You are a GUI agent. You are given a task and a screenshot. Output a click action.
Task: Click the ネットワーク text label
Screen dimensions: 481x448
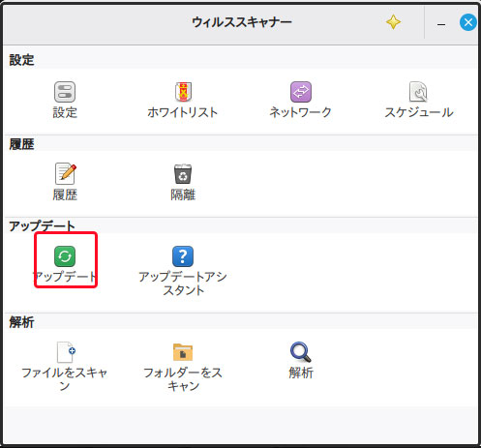pyautogui.click(x=300, y=112)
